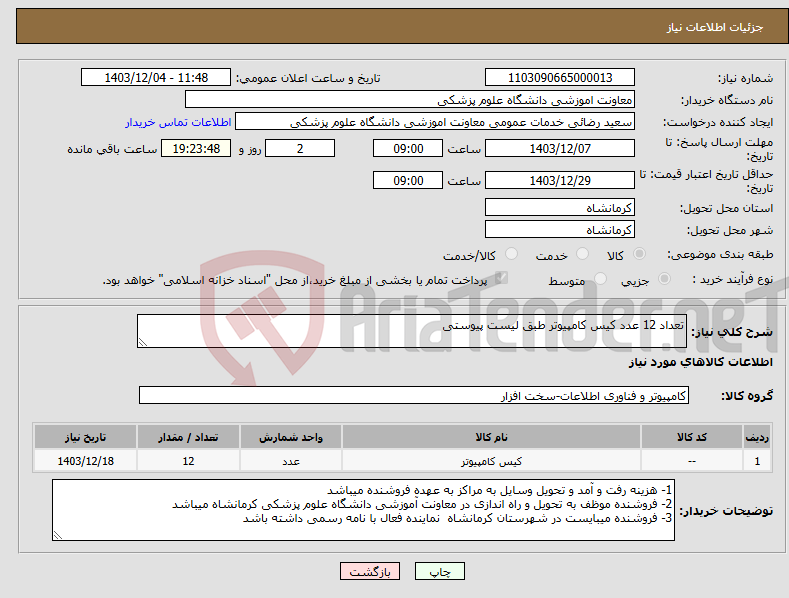The image size is (789, 598).
Task: Click the توضیحات خریدار notes textarea
Action: pos(363,510)
